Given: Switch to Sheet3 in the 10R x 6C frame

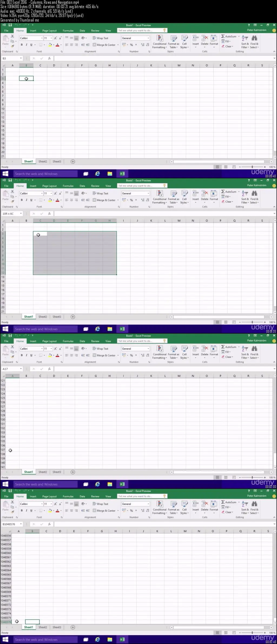Looking at the screenshot, I should point(57,317).
